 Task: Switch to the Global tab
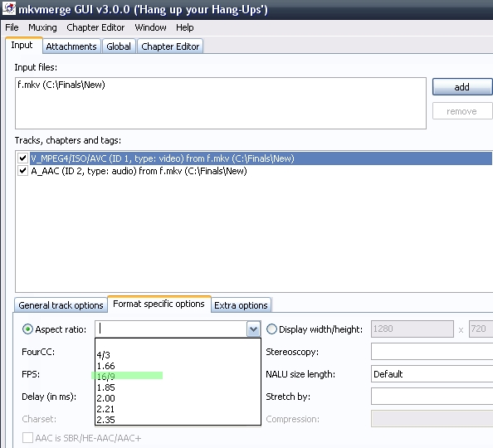point(119,46)
